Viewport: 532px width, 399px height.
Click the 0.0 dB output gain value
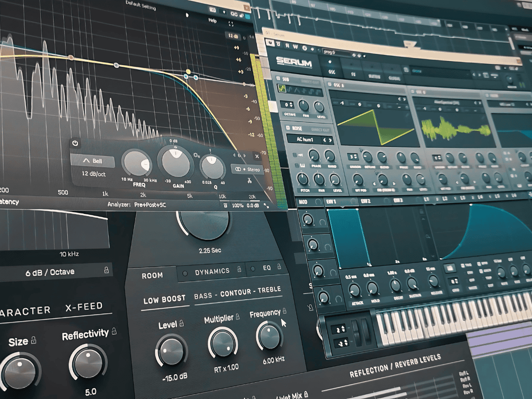253,205
